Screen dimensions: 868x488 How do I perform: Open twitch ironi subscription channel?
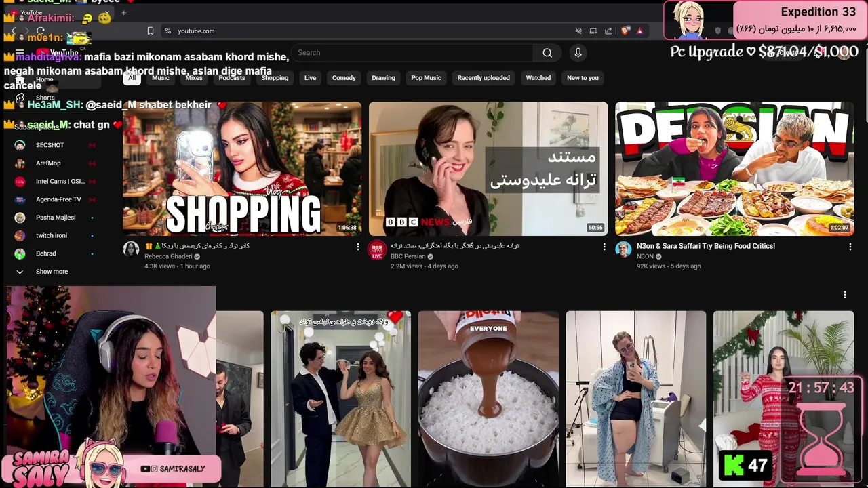pos(54,236)
